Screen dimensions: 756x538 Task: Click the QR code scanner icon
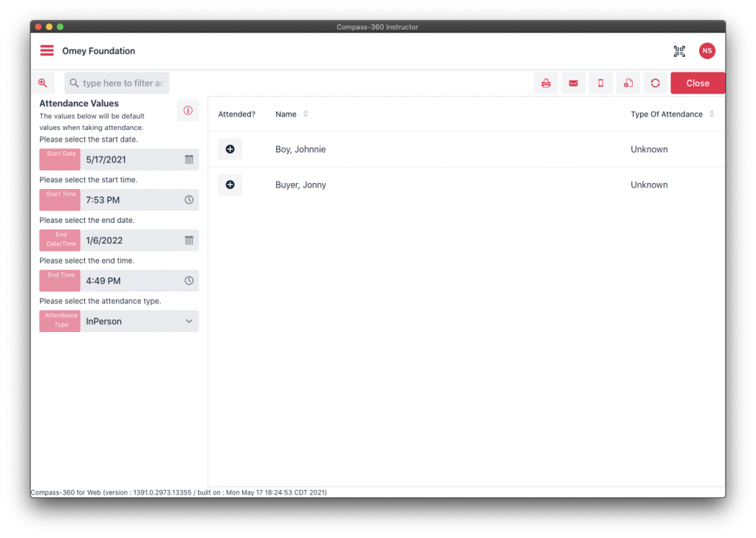click(x=679, y=51)
